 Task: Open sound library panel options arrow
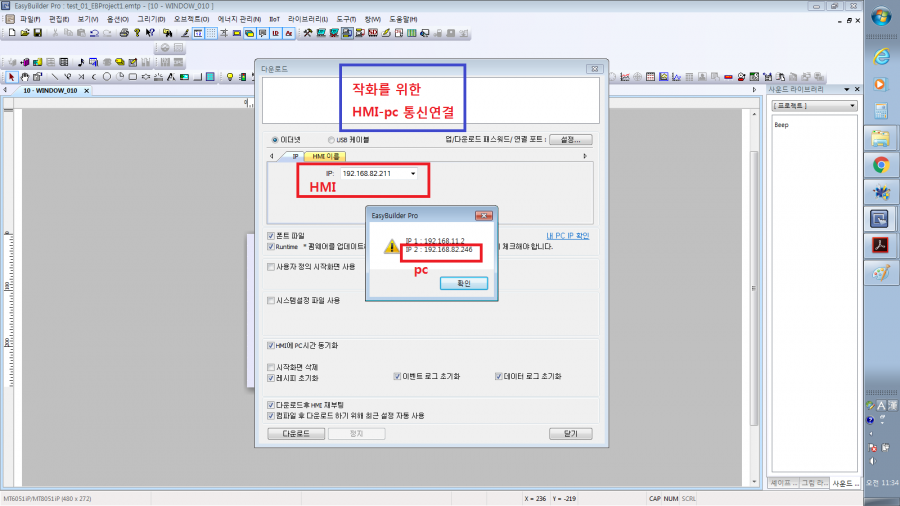click(847, 89)
